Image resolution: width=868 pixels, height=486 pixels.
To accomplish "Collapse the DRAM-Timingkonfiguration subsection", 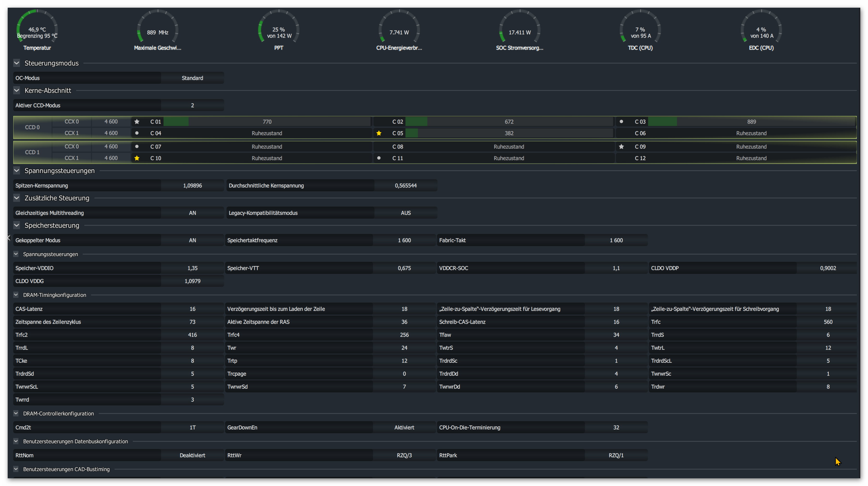I will click(x=16, y=295).
